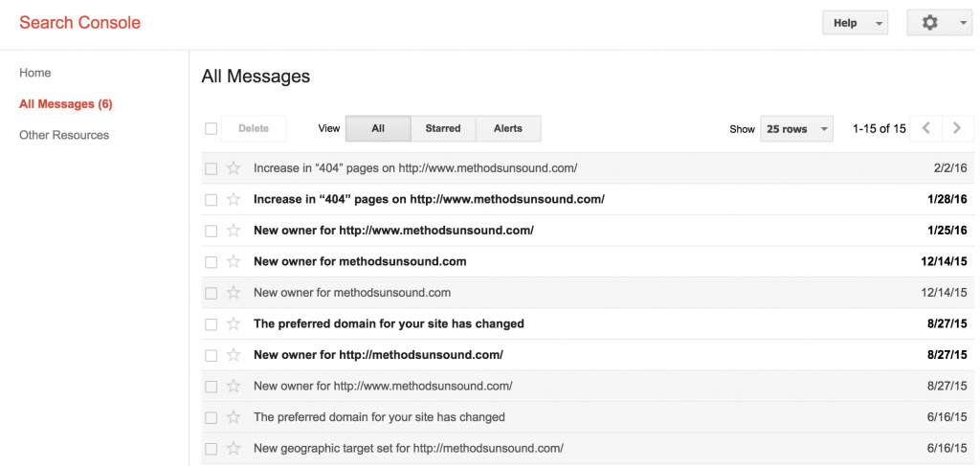
Task: Check the non-bold 8/27/15 New owner checkbox
Action: pyautogui.click(x=212, y=387)
